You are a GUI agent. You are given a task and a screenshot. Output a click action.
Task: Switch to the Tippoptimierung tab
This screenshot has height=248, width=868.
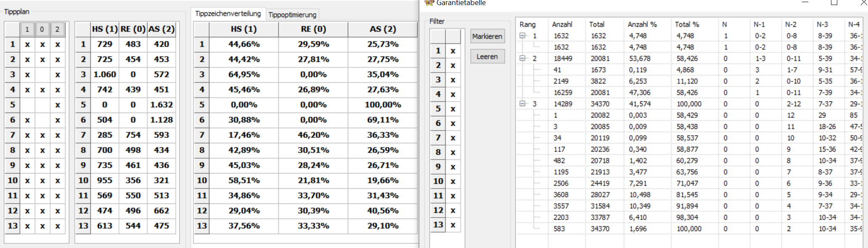click(x=292, y=15)
